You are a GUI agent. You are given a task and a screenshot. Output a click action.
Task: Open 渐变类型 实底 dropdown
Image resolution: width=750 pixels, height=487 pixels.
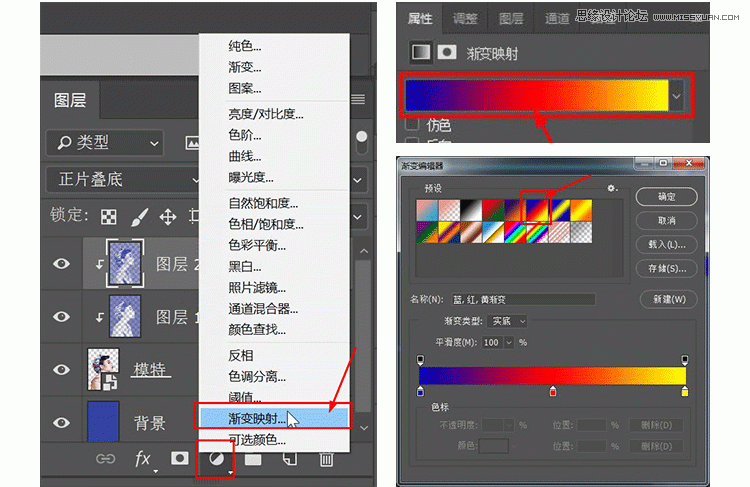(x=507, y=321)
